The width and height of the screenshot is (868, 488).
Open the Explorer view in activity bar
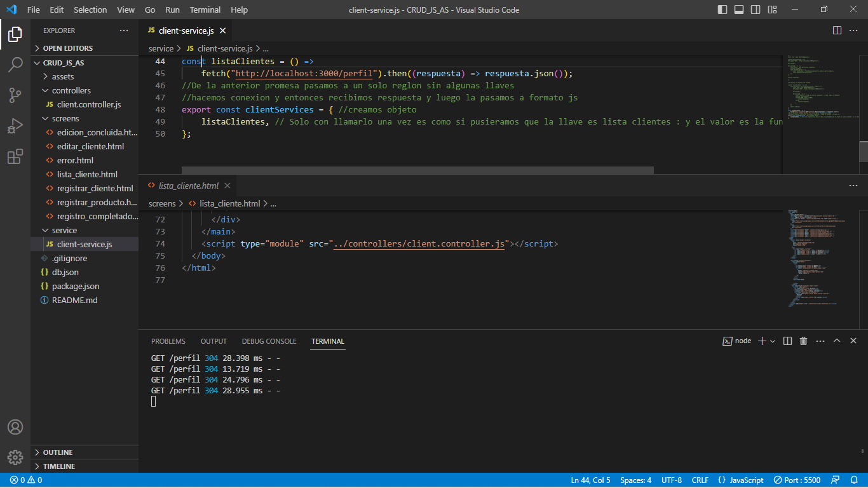point(15,34)
